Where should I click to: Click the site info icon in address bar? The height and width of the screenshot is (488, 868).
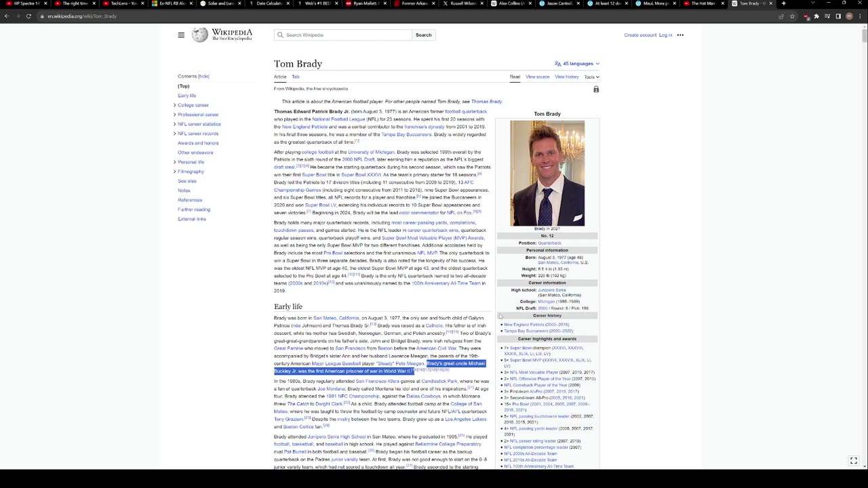(41, 16)
